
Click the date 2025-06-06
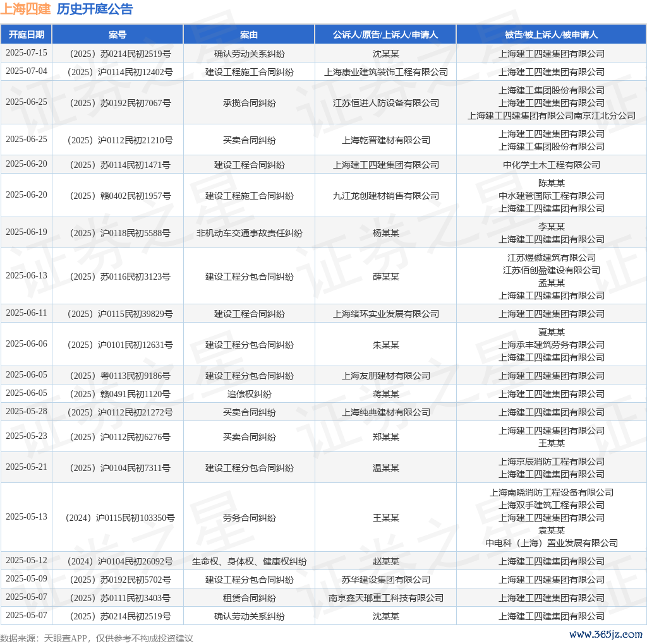[27, 343]
